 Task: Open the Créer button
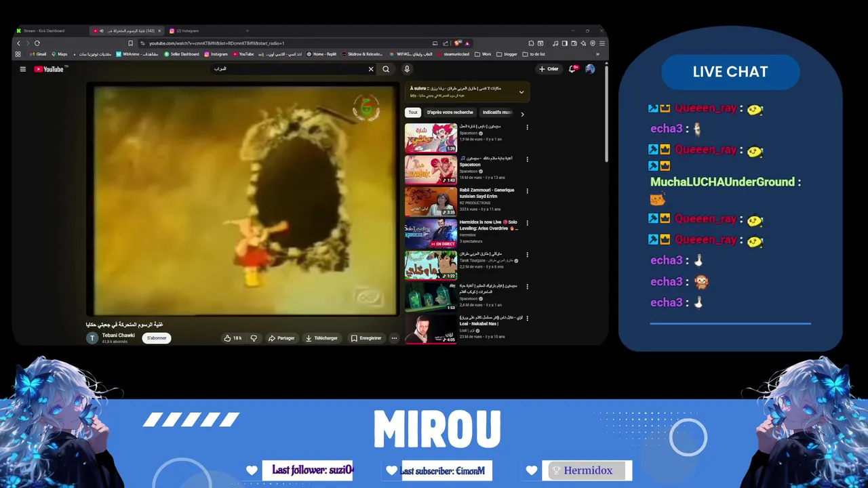tap(549, 69)
